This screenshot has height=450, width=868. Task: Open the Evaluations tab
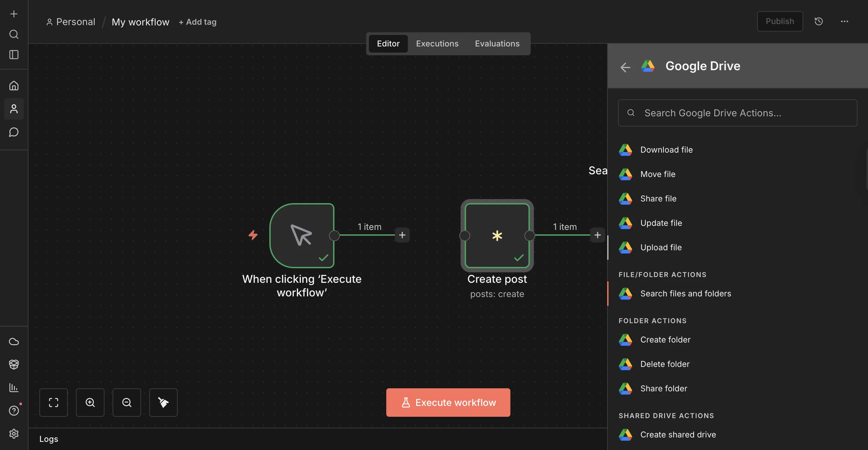pyautogui.click(x=497, y=43)
